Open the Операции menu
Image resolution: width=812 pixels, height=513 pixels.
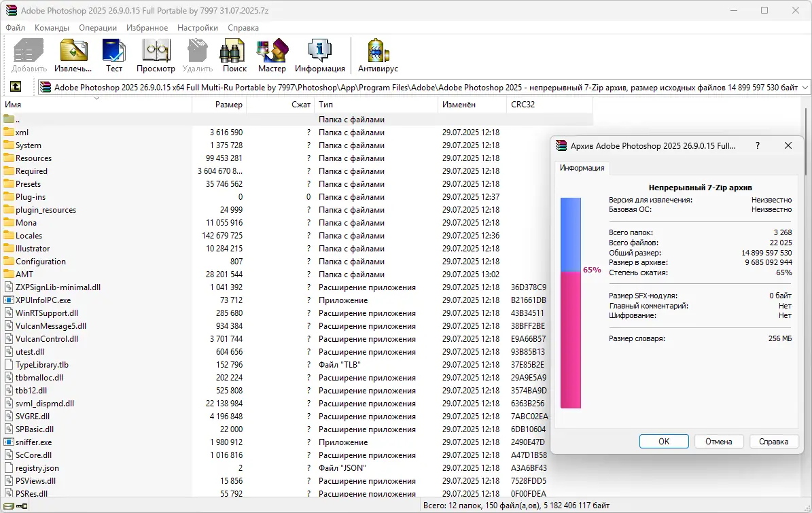pos(97,28)
